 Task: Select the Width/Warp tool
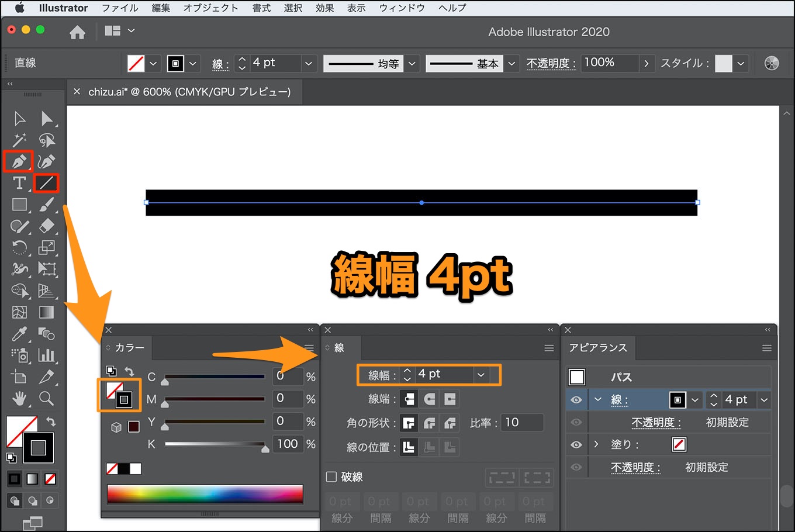[x=19, y=269]
